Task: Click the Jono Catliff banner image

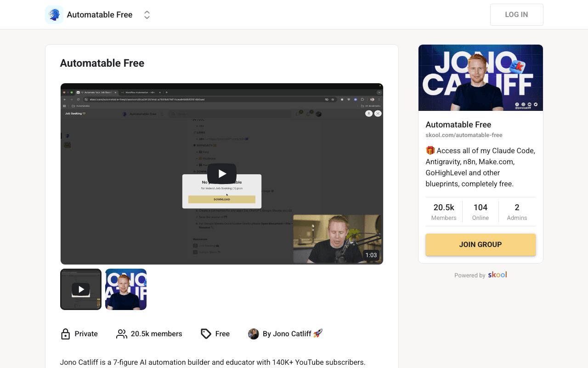Action: [481, 78]
